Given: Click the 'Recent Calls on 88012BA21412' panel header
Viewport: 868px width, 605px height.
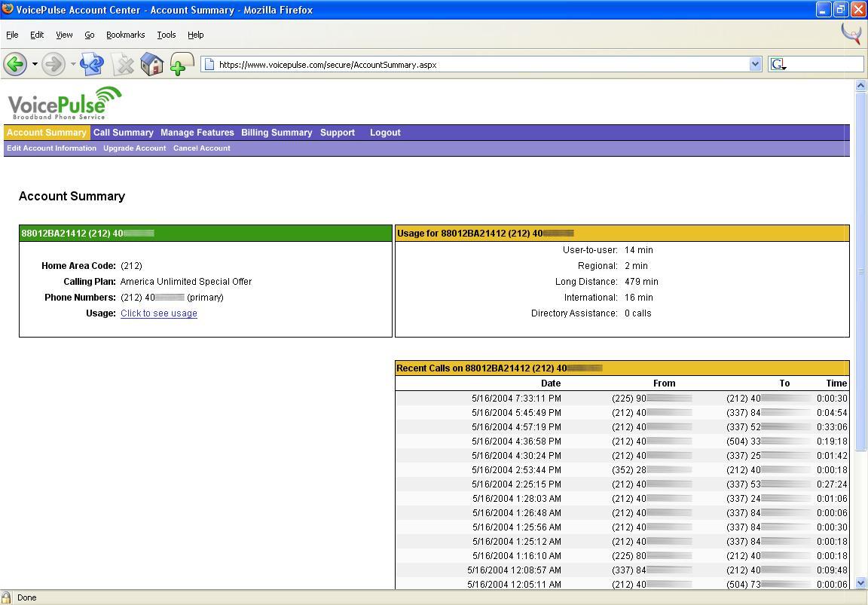Looking at the screenshot, I should tap(622, 368).
